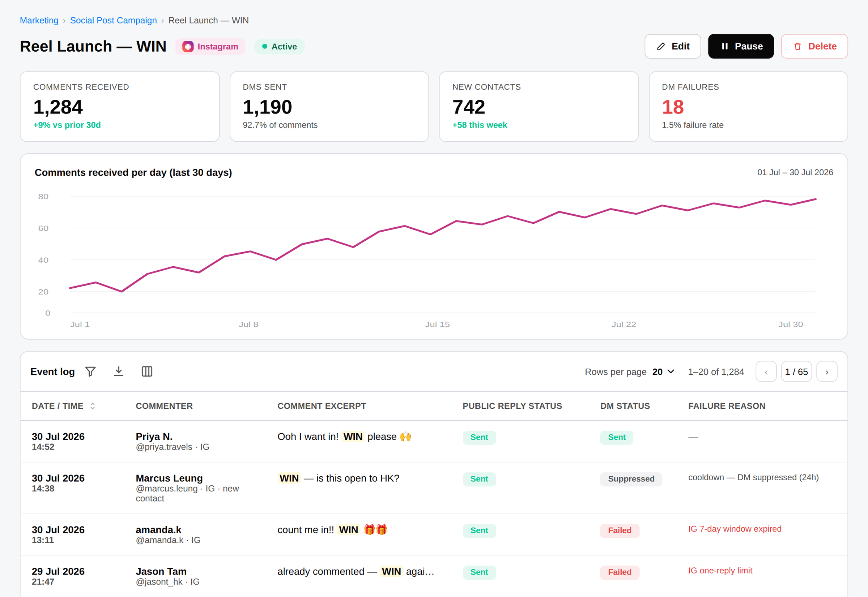Click the Commenter column header
868x597 pixels.
tap(164, 406)
